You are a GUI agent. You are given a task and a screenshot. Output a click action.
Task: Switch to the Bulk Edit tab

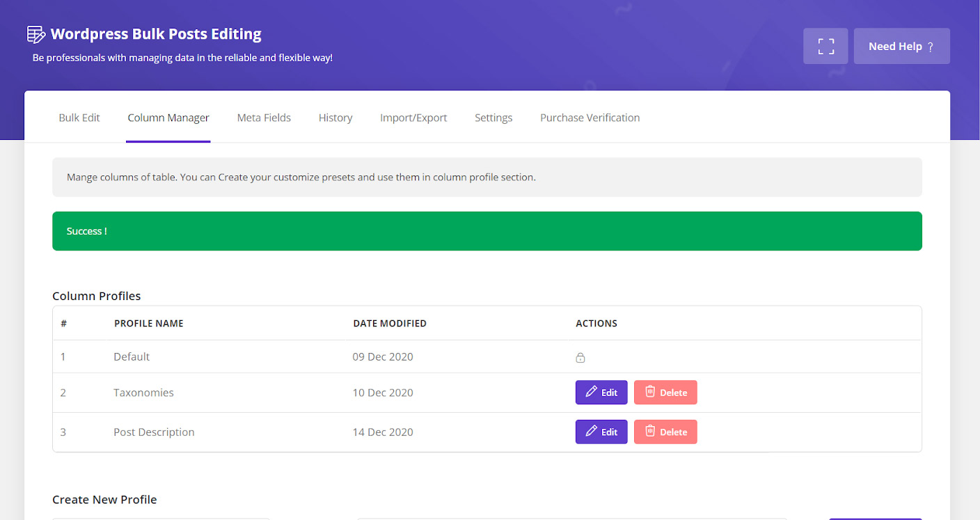click(79, 118)
